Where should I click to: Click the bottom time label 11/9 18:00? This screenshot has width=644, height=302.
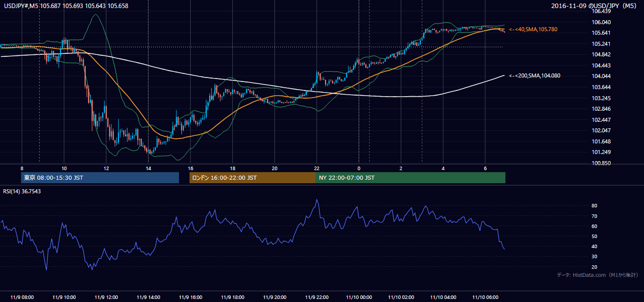(x=232, y=297)
